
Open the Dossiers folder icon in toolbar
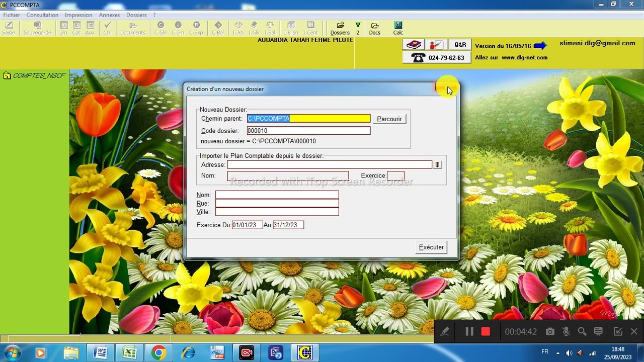[x=340, y=28]
